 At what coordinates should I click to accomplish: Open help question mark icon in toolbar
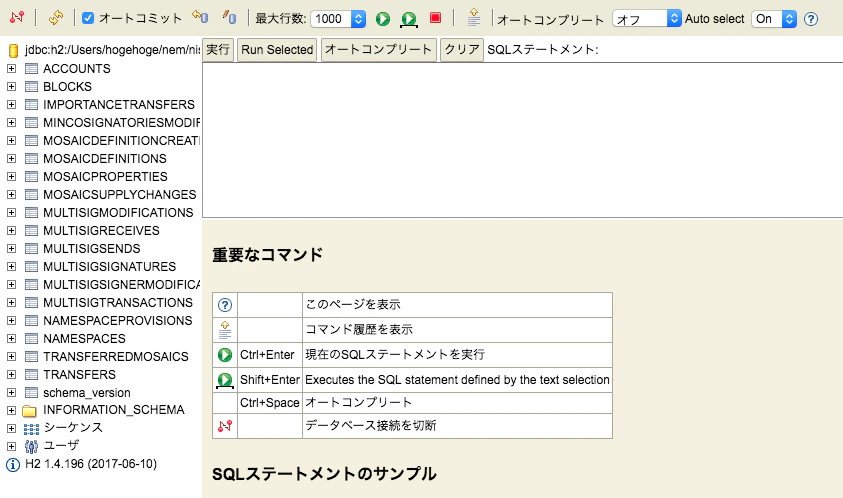pos(811,19)
